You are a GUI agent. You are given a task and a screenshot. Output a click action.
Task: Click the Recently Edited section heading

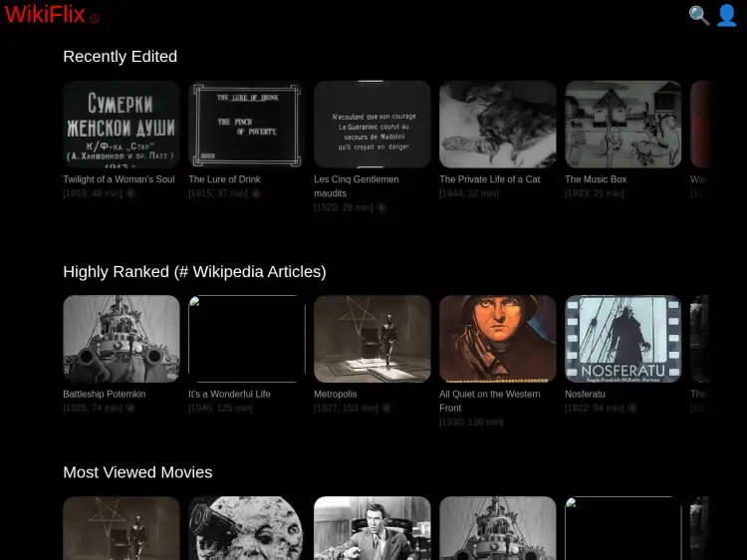click(x=121, y=56)
